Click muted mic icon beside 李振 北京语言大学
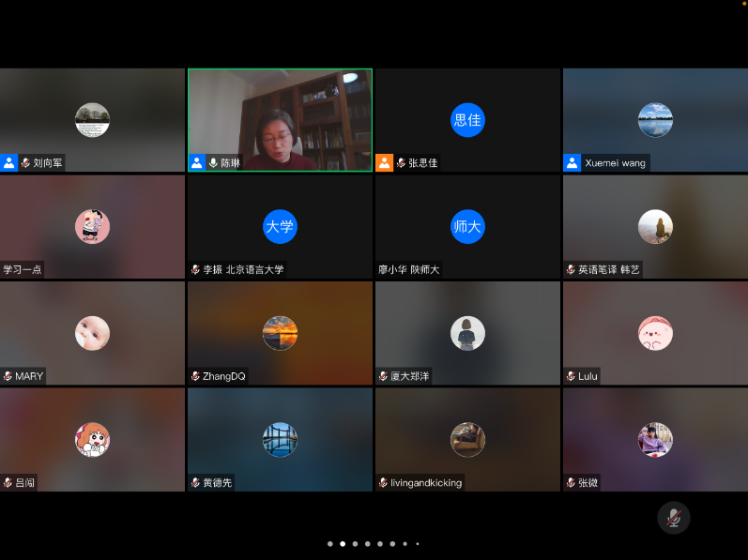Screen dimensions: 748x560 pos(195,270)
